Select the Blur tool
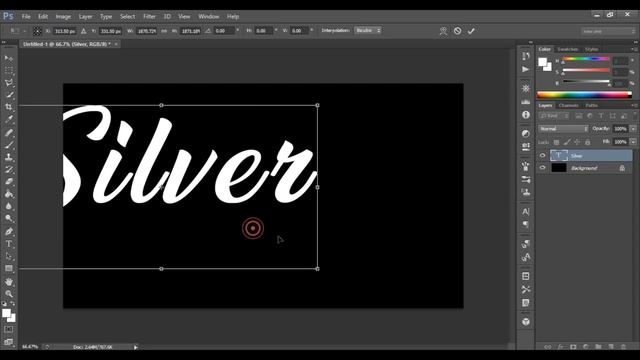Screen dimensions: 640x360 [x=9, y=206]
